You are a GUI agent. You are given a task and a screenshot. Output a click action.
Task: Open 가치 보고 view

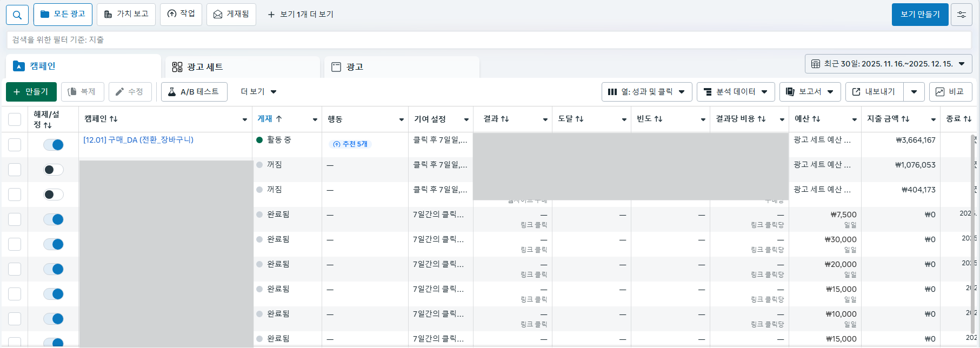click(x=126, y=14)
